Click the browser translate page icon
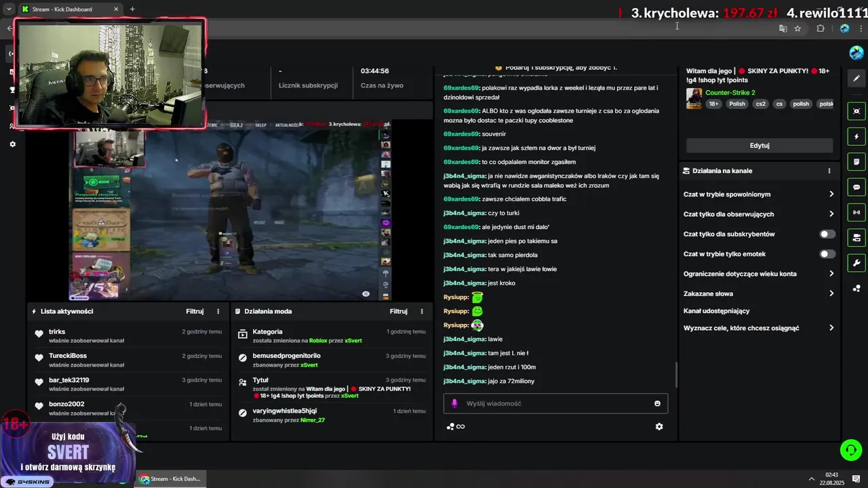Viewport: 868px width, 488px height. 783,28
